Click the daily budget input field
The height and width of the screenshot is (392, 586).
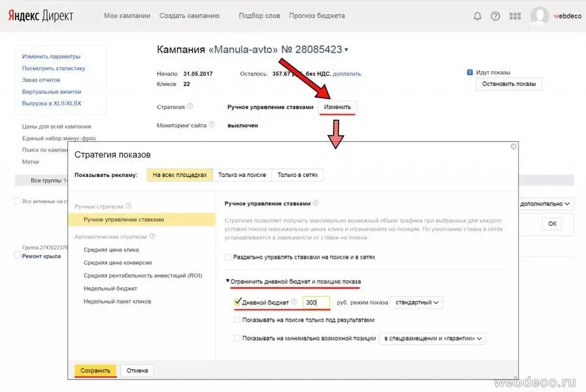316,302
